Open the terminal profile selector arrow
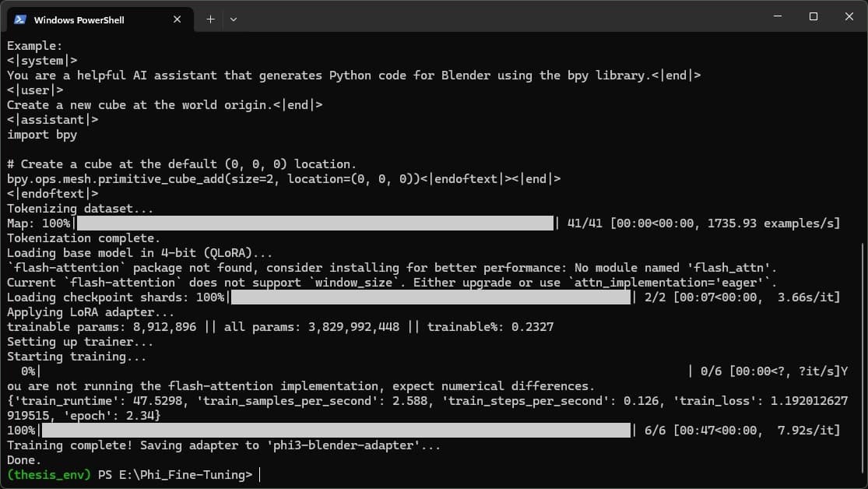The image size is (868, 489). (233, 19)
